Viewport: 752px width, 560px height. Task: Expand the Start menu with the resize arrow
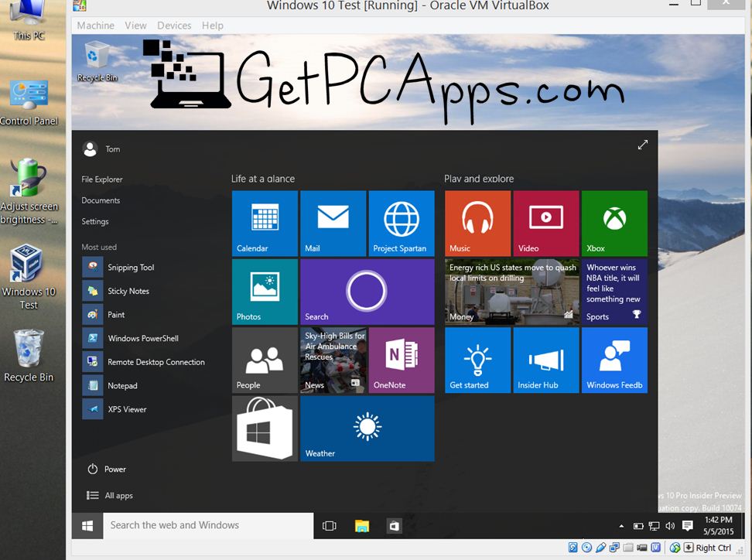click(x=643, y=145)
